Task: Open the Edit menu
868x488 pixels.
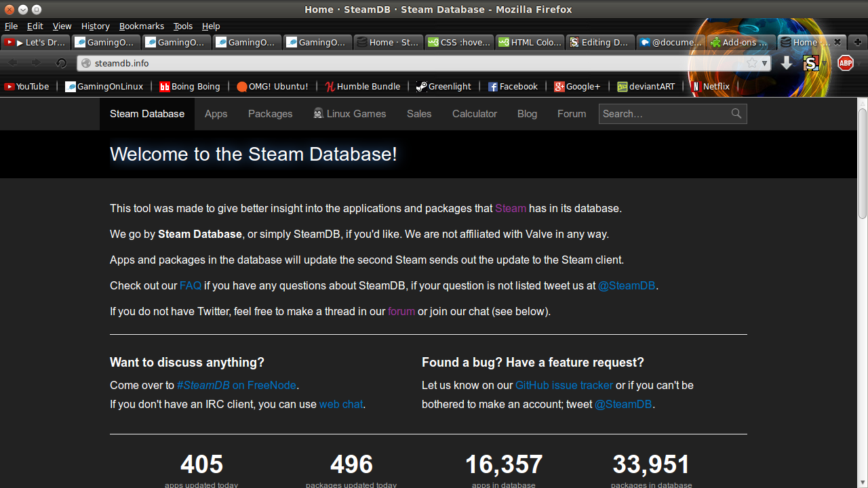Action: pos(35,26)
